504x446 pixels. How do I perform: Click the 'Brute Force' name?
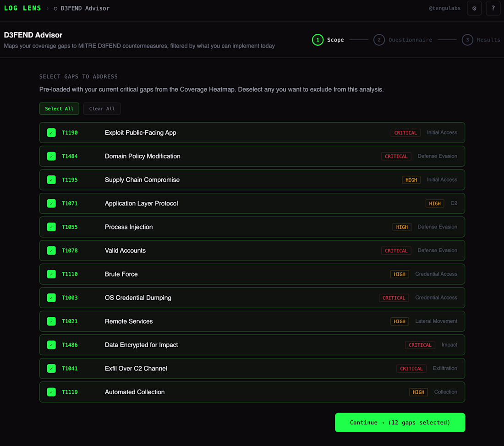tap(121, 274)
